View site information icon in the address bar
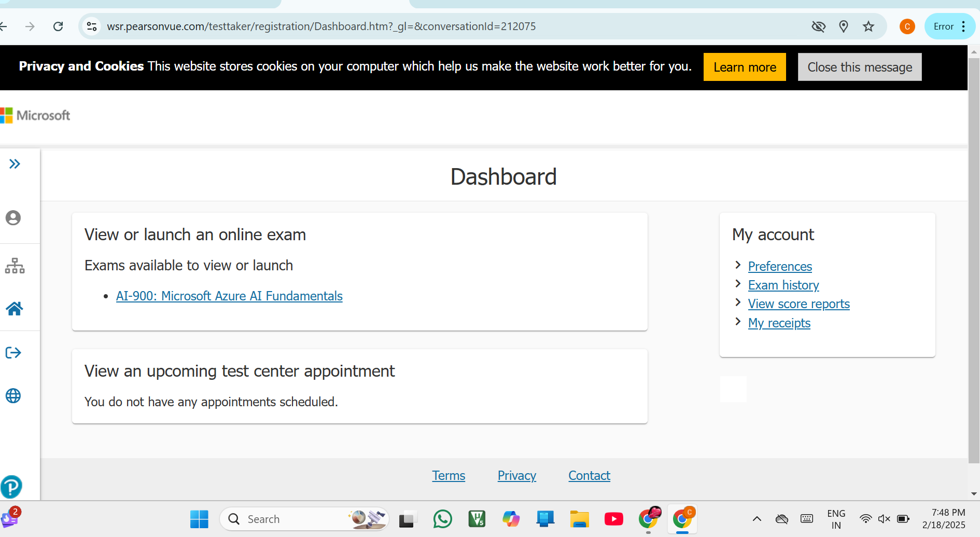This screenshot has height=537, width=980. [x=92, y=26]
